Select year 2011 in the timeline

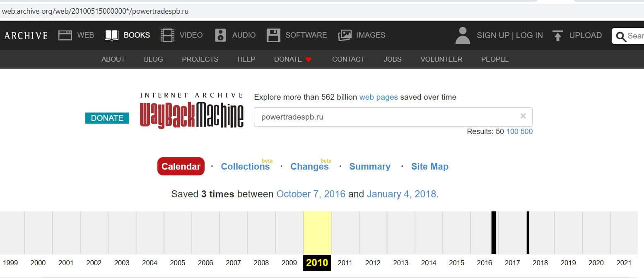click(x=345, y=263)
